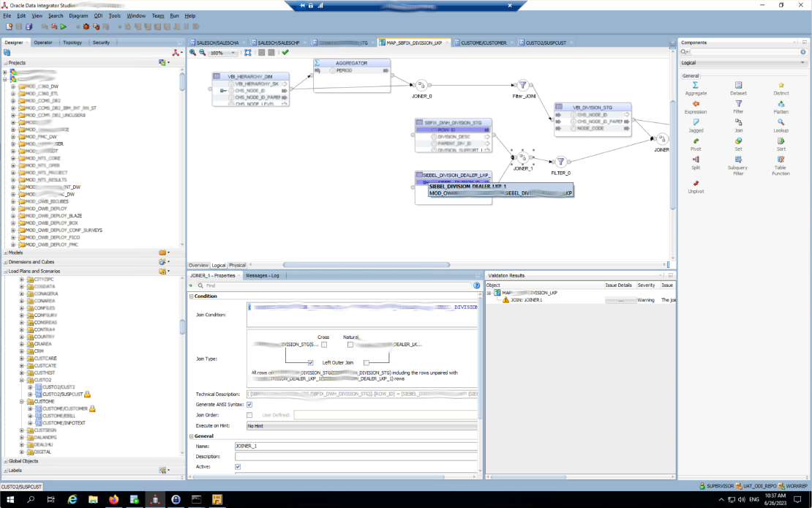The height and width of the screenshot is (508, 812).
Task: Run the mapping with green play icon
Action: click(x=63, y=26)
